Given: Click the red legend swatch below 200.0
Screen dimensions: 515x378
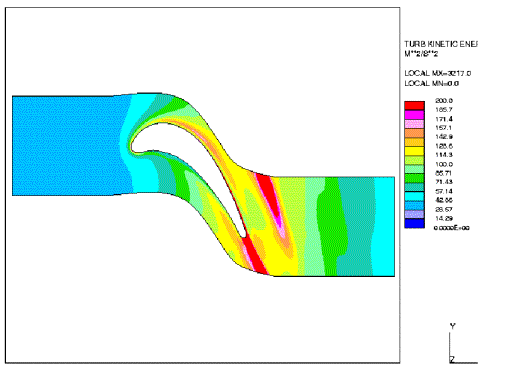Looking at the screenshot, I should [x=414, y=106].
